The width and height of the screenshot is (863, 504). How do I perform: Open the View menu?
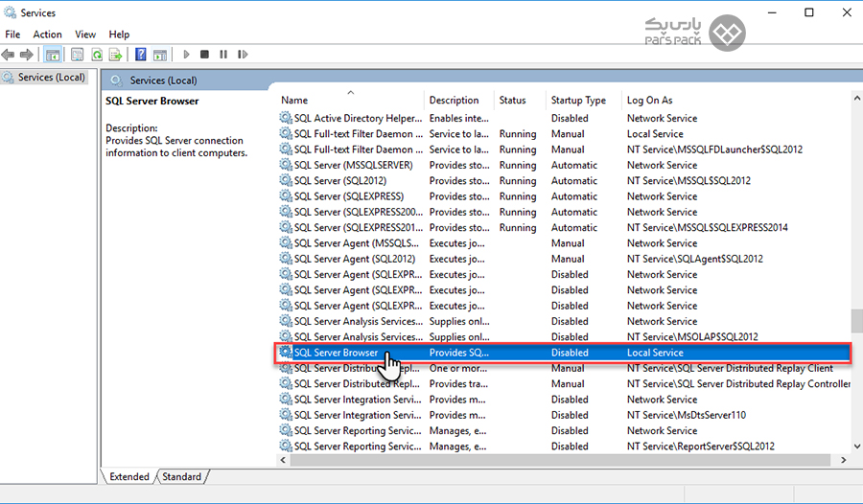[x=85, y=34]
